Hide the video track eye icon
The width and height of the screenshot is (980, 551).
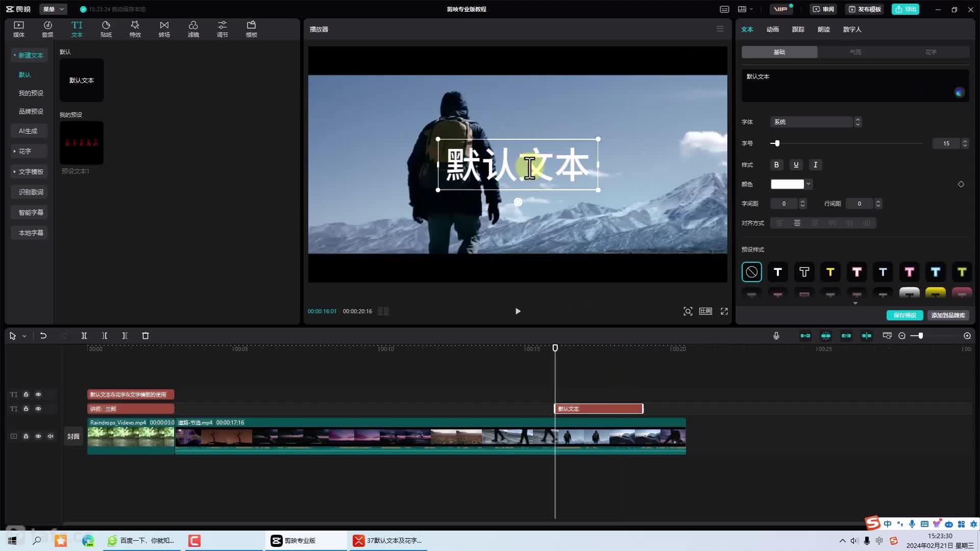38,436
